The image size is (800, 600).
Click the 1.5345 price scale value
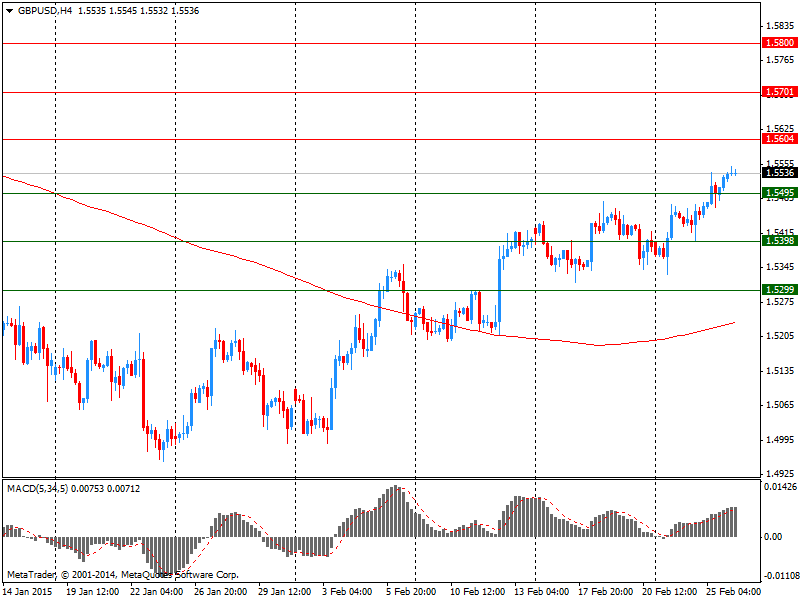781,267
